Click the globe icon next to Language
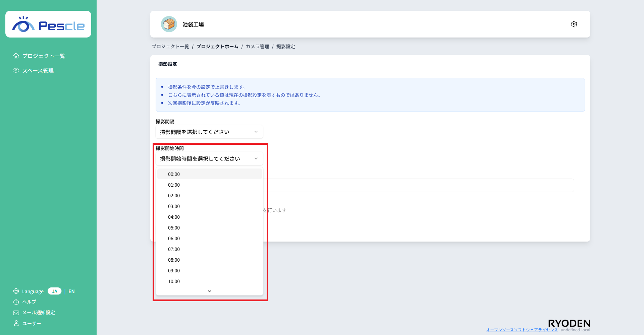The image size is (644, 335). click(16, 291)
